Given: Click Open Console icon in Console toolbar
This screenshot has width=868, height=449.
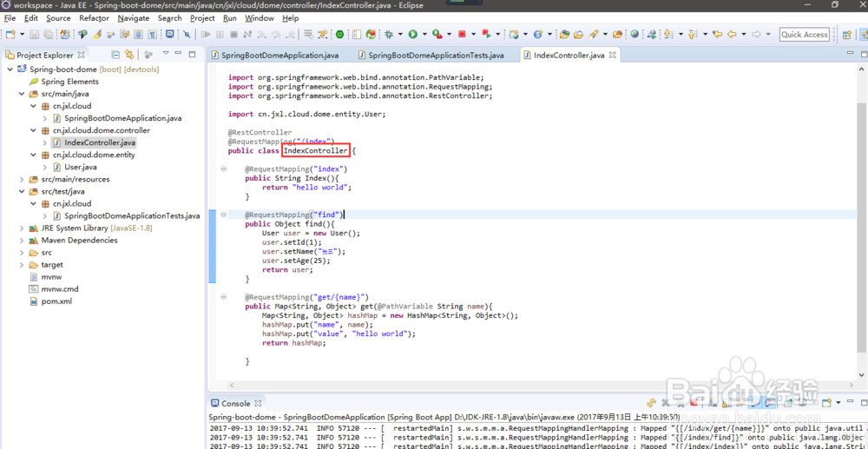Looking at the screenshot, I should click(x=826, y=403).
